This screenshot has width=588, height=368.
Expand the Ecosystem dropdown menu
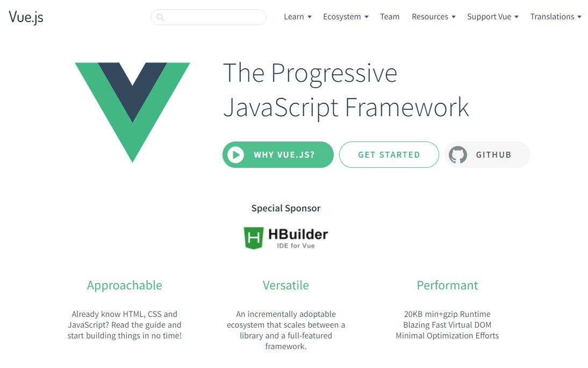tap(346, 17)
